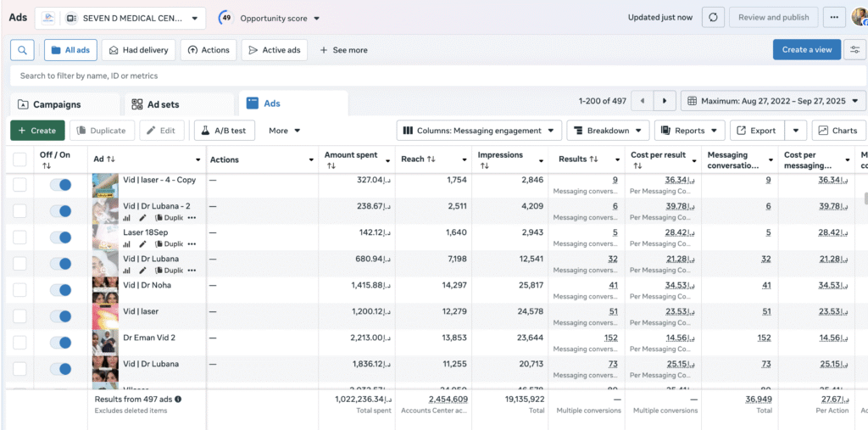The height and width of the screenshot is (430, 868).
Task: Click the Create a view button
Action: pyautogui.click(x=806, y=50)
